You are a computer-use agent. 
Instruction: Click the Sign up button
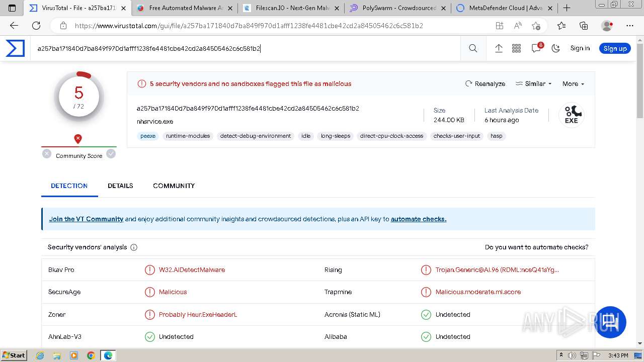615,48
